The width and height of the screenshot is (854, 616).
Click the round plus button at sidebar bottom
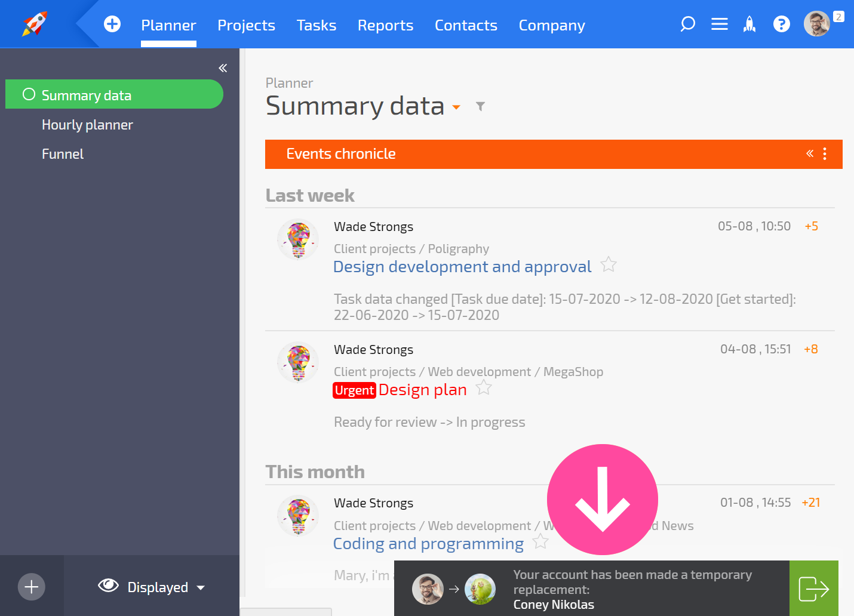point(32,587)
